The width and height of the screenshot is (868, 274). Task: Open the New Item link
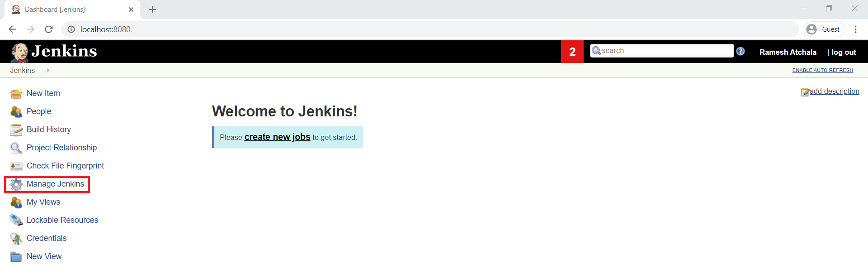point(43,93)
